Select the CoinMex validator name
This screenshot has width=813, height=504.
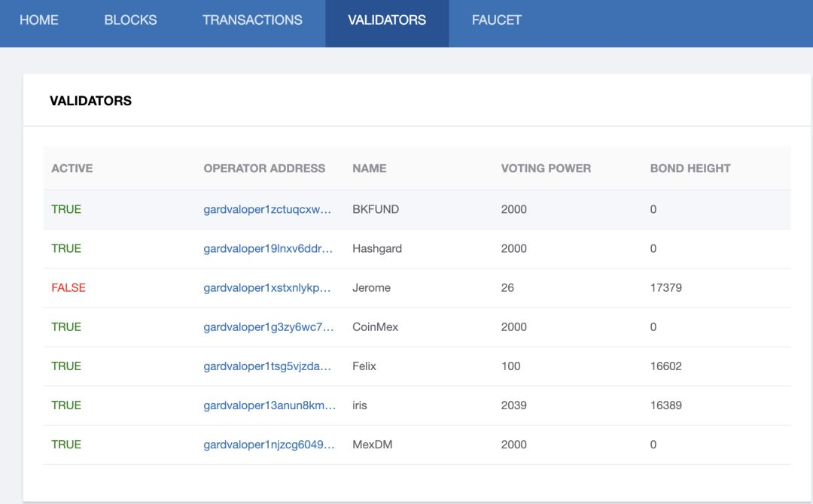point(376,327)
